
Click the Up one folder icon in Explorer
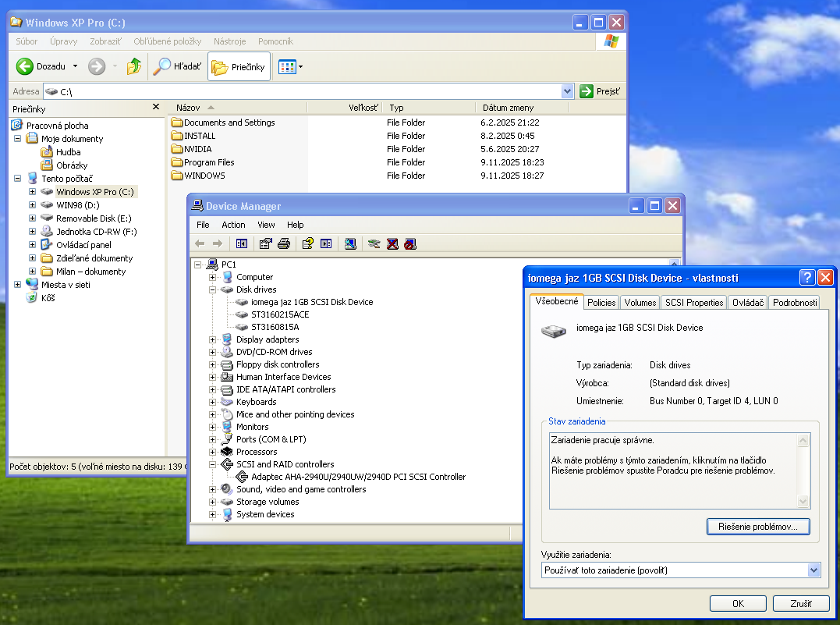coord(134,66)
